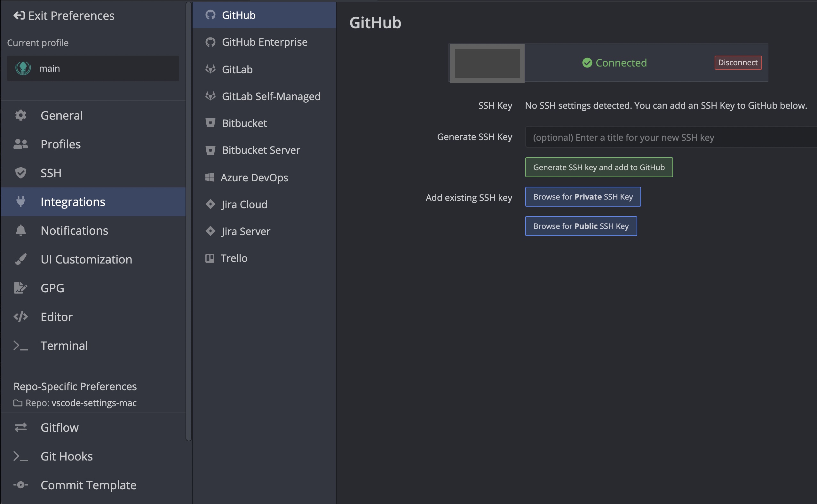The image size is (817, 504).
Task: Click the GitHub account avatar thumbnail
Action: (487, 63)
